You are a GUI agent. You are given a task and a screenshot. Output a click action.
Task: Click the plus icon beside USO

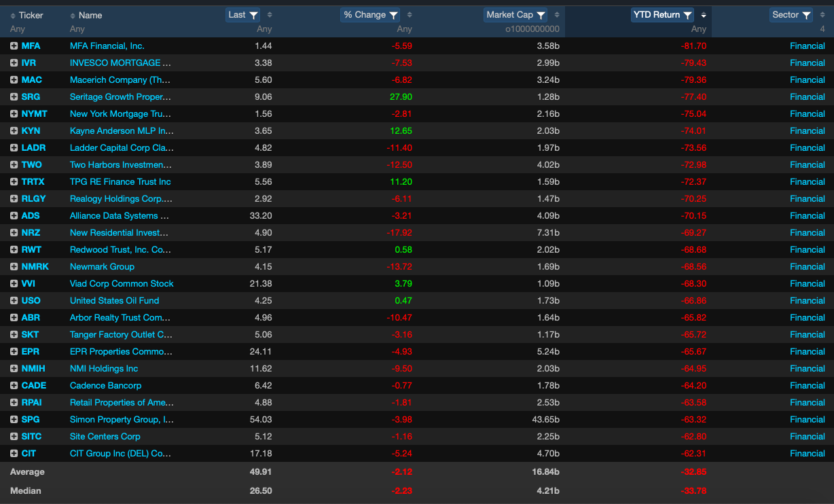click(x=14, y=300)
